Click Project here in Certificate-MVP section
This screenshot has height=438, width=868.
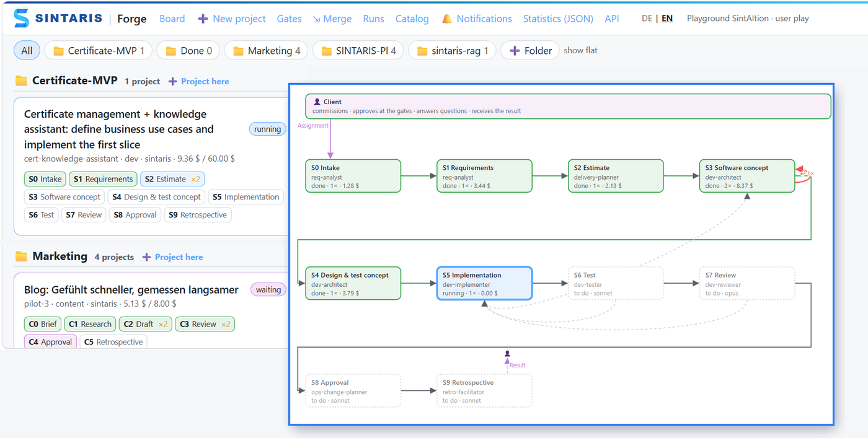pyautogui.click(x=199, y=81)
